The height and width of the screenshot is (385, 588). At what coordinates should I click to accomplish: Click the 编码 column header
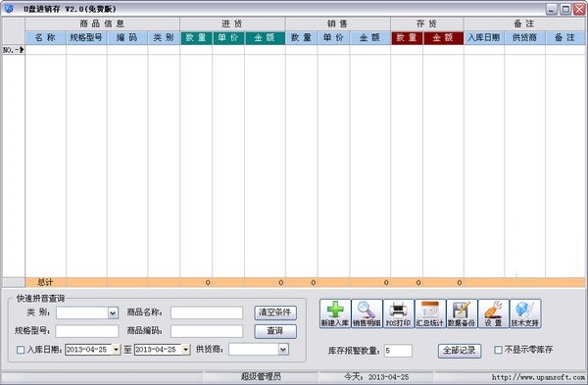[127, 38]
